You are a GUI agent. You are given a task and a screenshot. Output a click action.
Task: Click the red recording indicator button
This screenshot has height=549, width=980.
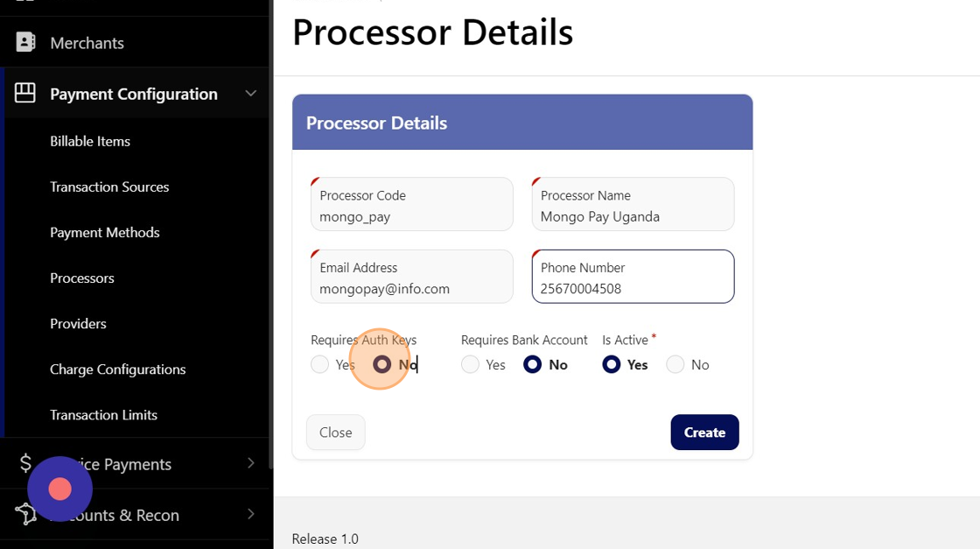coord(59,489)
